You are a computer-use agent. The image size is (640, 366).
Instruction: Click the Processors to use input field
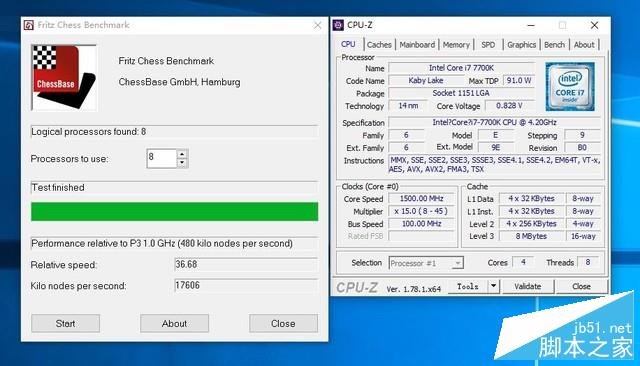(162, 158)
